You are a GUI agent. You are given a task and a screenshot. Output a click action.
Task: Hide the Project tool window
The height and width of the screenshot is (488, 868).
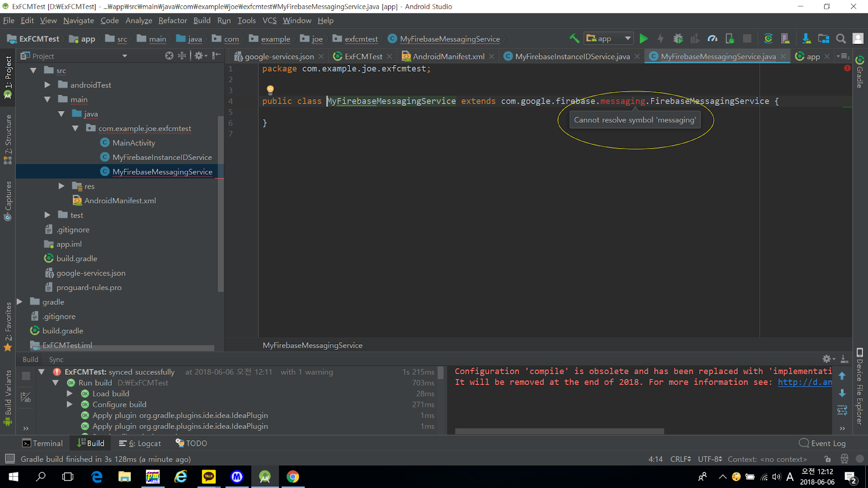click(x=216, y=56)
